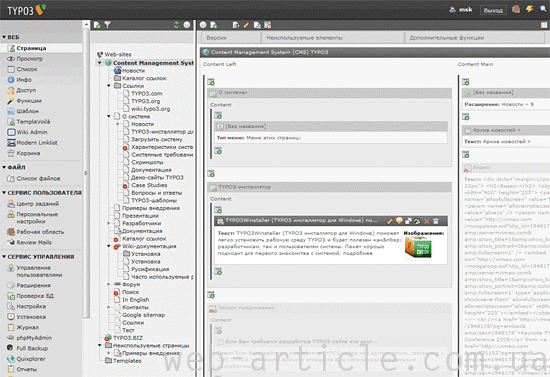Click the Список файлов icon

(x=11, y=179)
